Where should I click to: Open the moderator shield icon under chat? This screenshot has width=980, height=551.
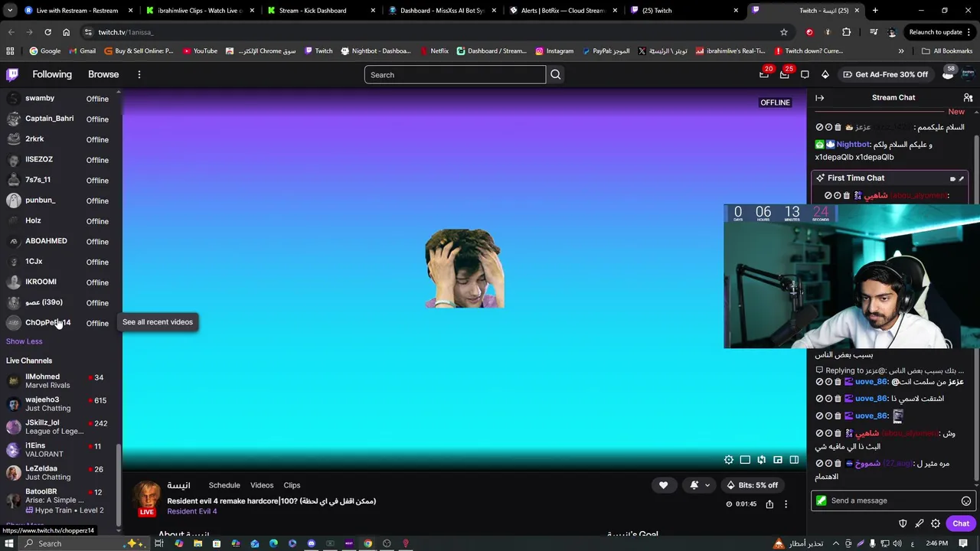point(903,523)
